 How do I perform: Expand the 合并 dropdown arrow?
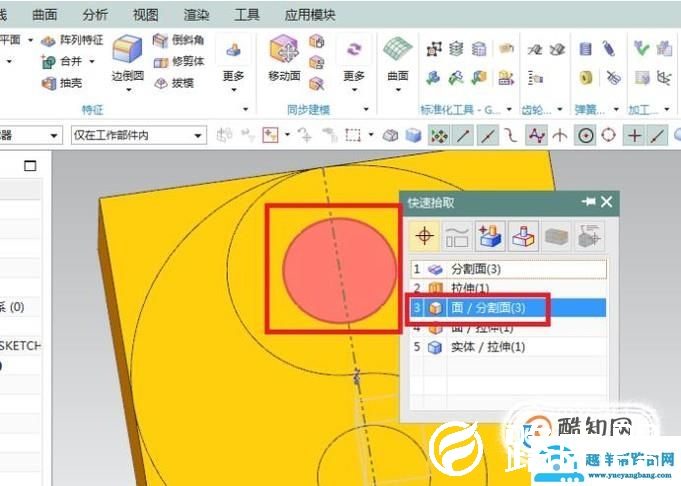point(92,62)
